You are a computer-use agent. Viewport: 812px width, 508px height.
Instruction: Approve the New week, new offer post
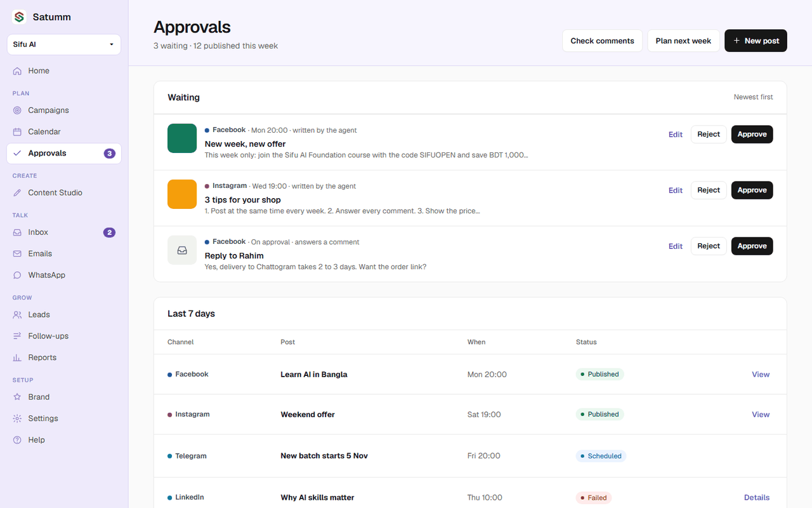pos(752,135)
